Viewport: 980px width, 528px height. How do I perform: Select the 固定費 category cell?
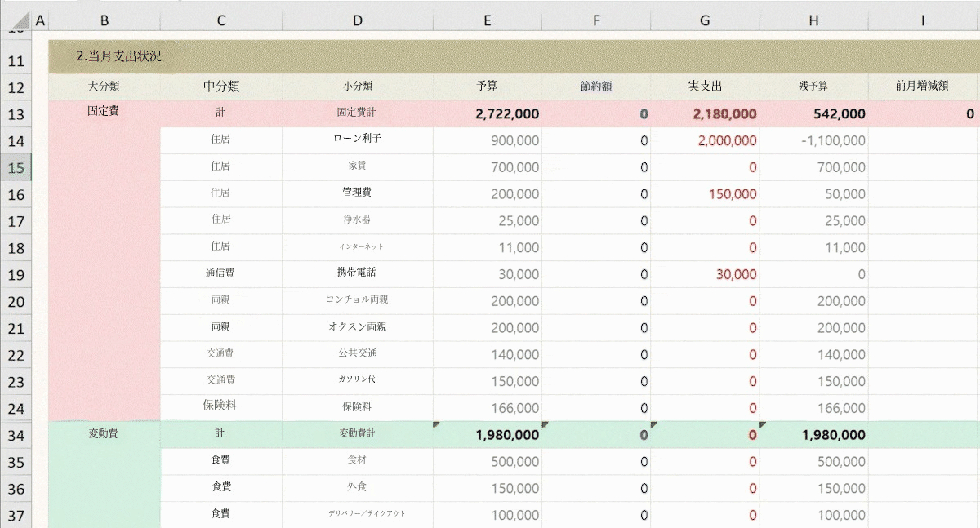click(x=104, y=112)
